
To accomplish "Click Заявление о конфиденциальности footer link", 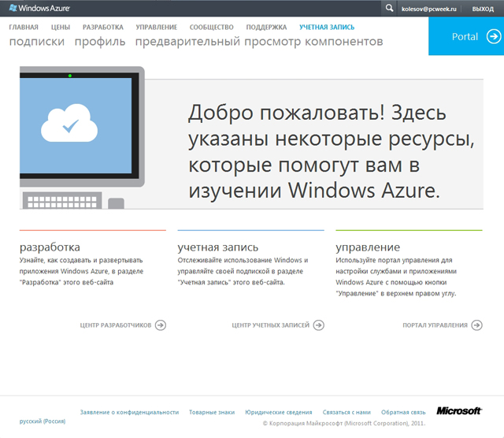I will [x=129, y=412].
